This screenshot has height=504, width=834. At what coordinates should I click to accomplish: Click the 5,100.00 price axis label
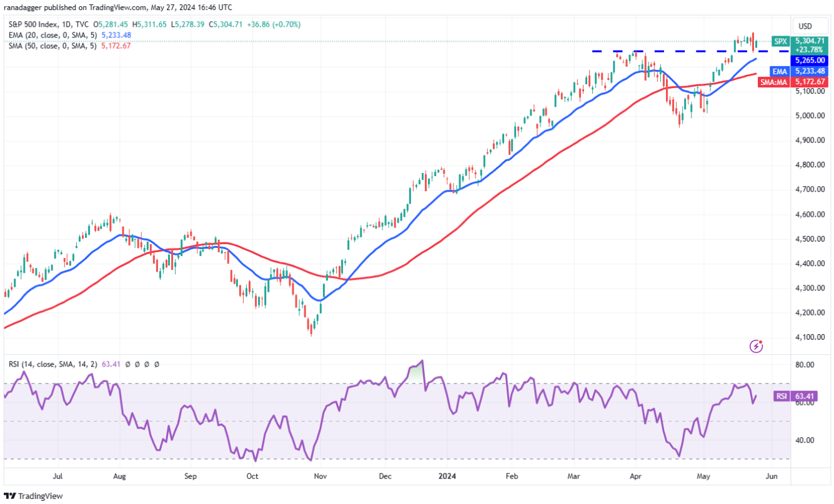[x=810, y=91]
